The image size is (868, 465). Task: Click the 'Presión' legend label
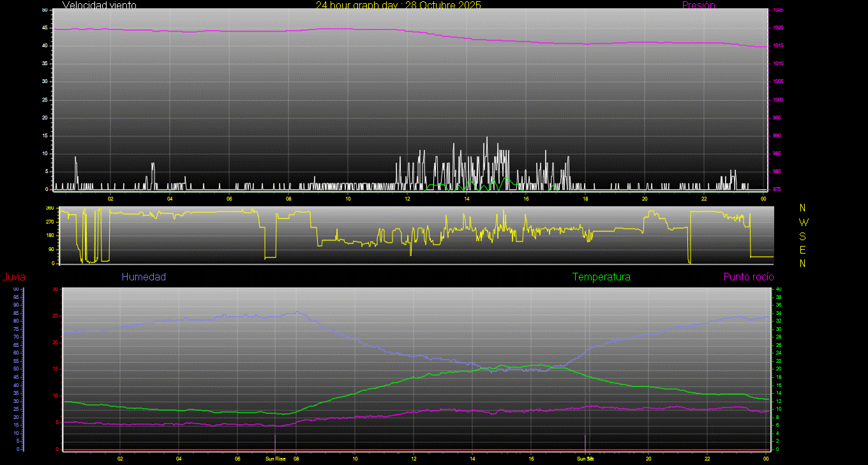click(x=698, y=5)
